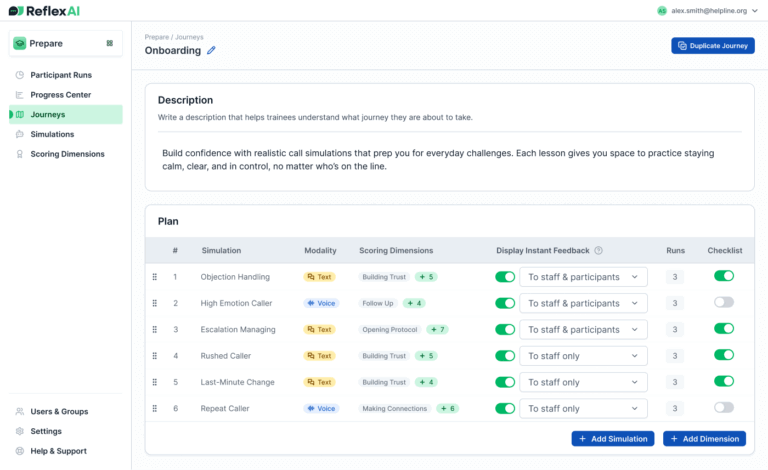Grab the drag handle for Repeat Caller
This screenshot has height=470, width=768.
point(155,409)
